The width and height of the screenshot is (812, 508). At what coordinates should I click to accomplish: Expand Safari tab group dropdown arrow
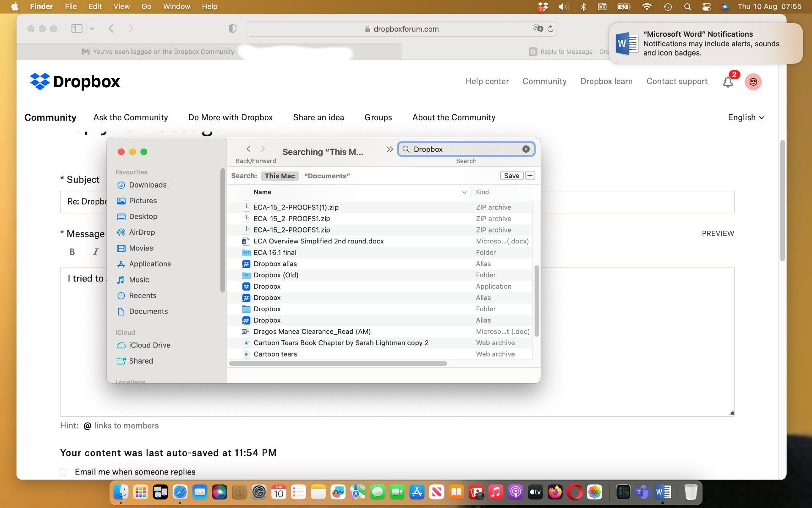point(92,29)
